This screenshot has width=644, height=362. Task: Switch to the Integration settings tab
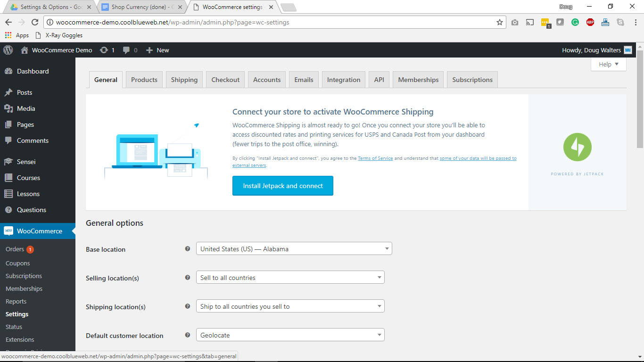coord(344,80)
